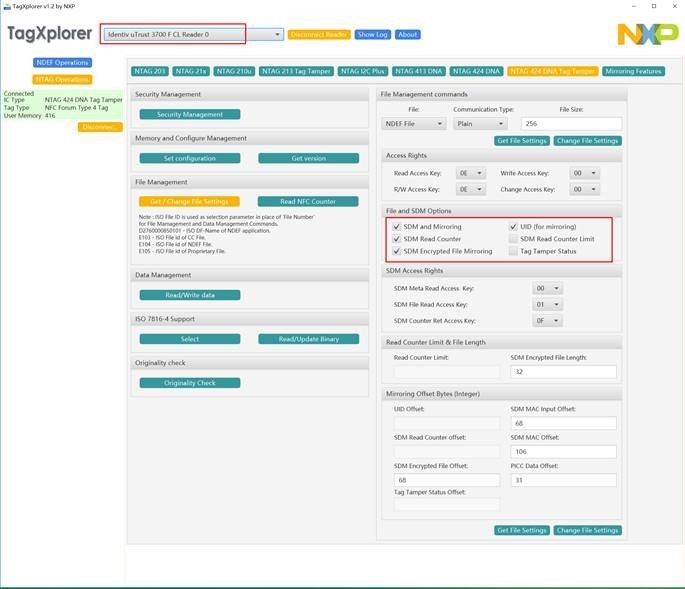Switch to the NTAG 210u tab
This screenshot has height=589, width=685.
234,71
